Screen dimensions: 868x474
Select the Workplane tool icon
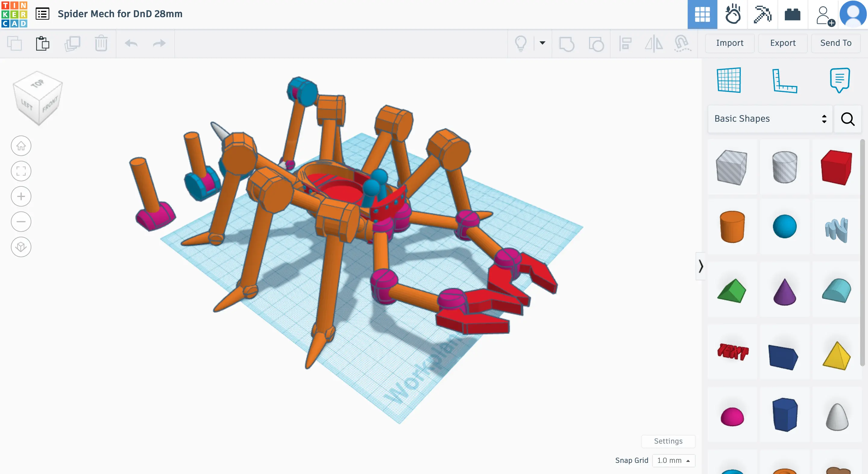coord(729,80)
